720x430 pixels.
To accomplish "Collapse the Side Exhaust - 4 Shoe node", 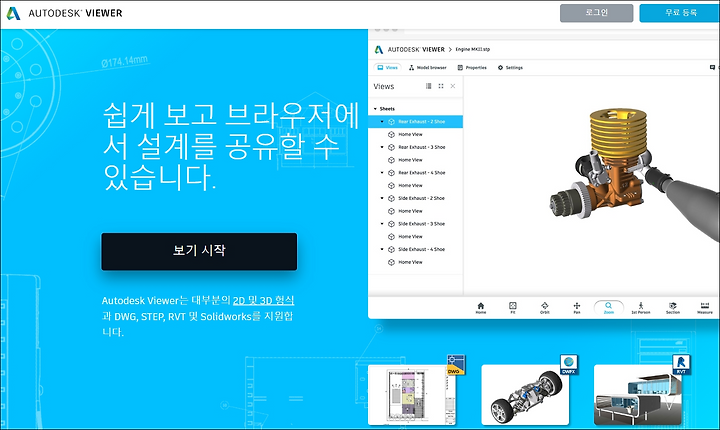I will coord(382,249).
